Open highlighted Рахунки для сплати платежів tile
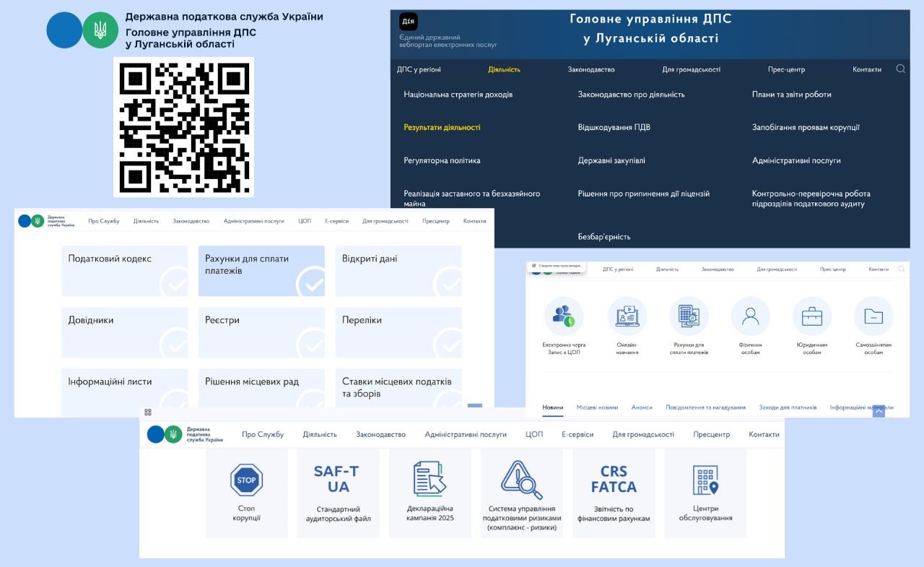Image resolution: width=924 pixels, height=567 pixels. click(261, 271)
